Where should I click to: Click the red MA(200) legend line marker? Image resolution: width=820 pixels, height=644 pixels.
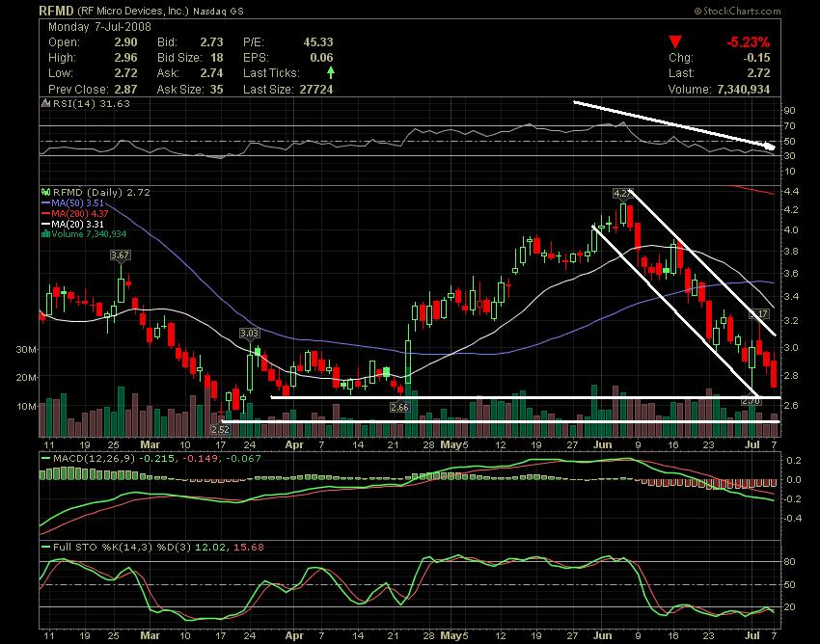click(46, 213)
